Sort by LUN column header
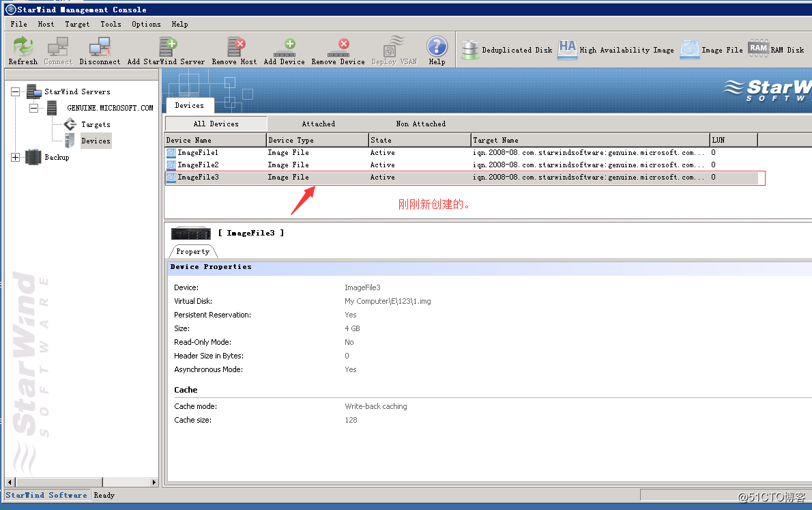Viewport: 812px width, 510px height. [734, 140]
